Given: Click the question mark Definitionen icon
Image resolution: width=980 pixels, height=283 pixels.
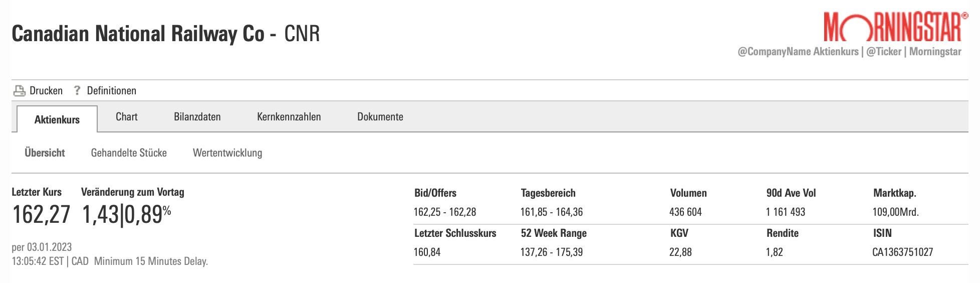Looking at the screenshot, I should pyautogui.click(x=77, y=90).
